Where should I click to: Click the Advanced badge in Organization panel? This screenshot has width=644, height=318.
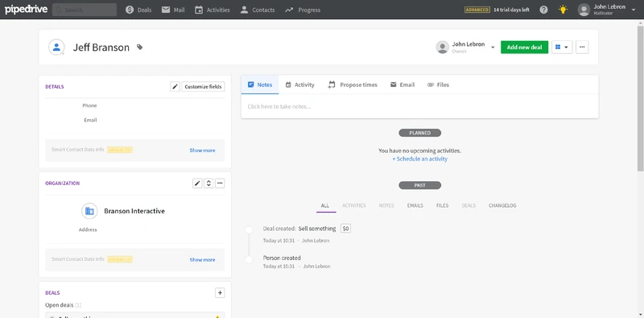point(120,260)
